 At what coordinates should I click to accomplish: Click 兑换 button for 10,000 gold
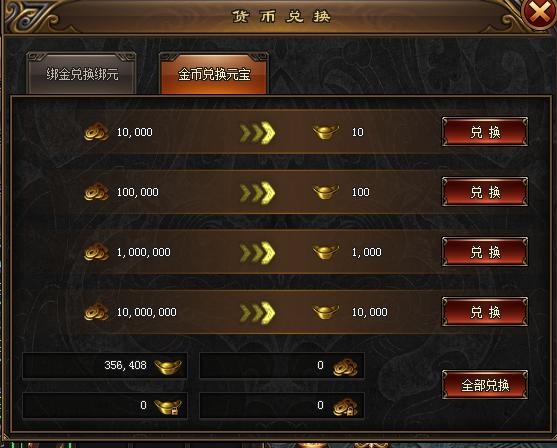point(485,132)
